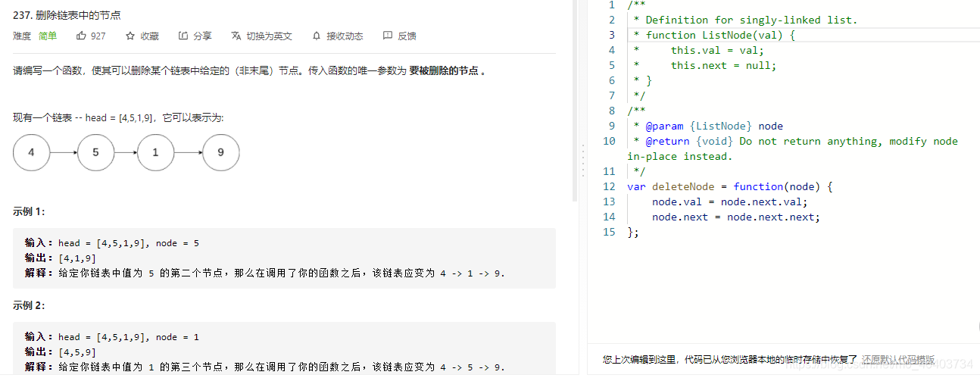This screenshot has width=980, height=378.
Task: Click the restore default code template link (还原默认代码模版)
Action: coord(897,360)
